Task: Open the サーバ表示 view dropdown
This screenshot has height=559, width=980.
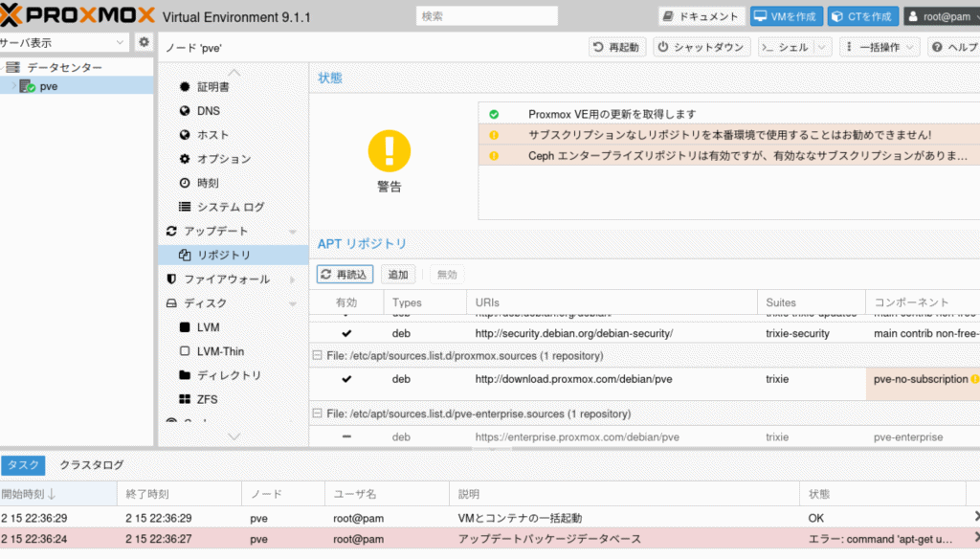Action: click(64, 42)
